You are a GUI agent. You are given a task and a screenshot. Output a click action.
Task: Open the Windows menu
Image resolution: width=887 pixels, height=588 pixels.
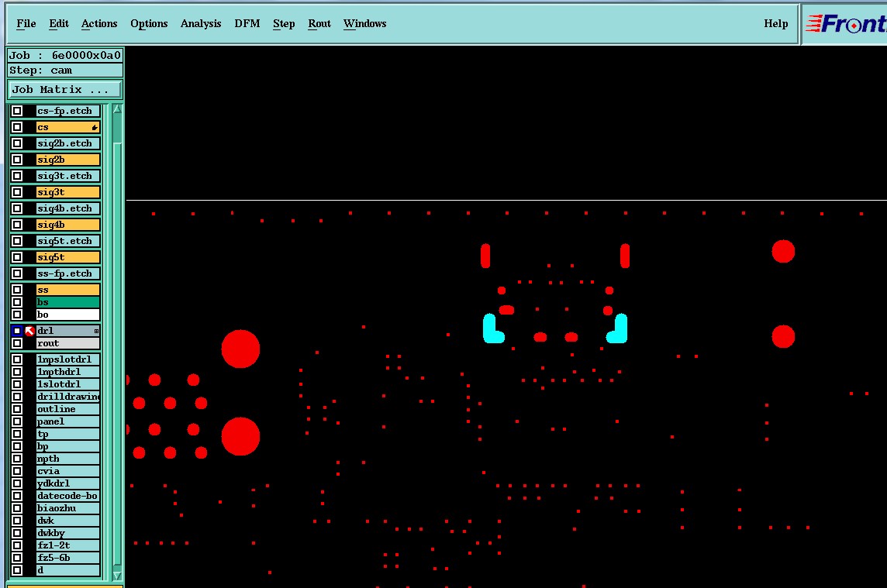pos(365,24)
